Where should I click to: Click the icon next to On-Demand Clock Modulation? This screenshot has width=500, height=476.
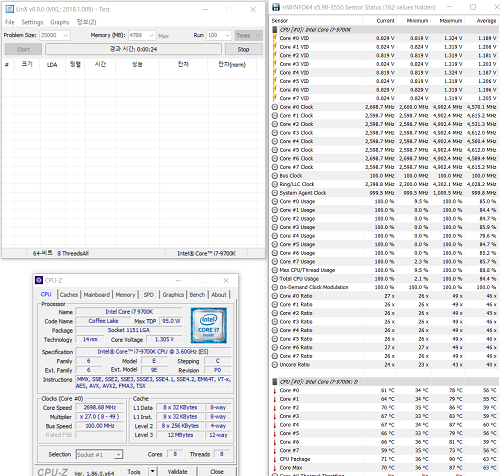pyautogui.click(x=275, y=287)
